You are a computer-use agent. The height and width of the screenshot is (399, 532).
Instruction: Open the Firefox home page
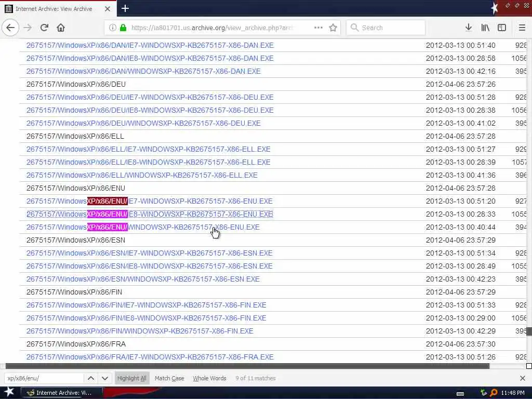(x=61, y=28)
